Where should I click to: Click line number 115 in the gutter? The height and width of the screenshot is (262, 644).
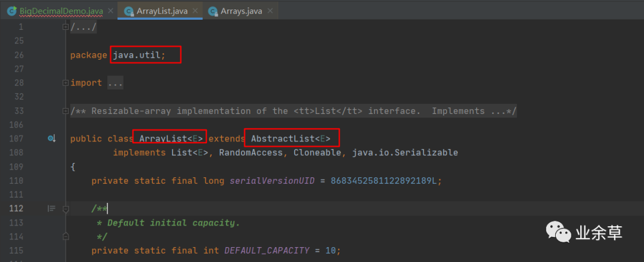(17, 251)
